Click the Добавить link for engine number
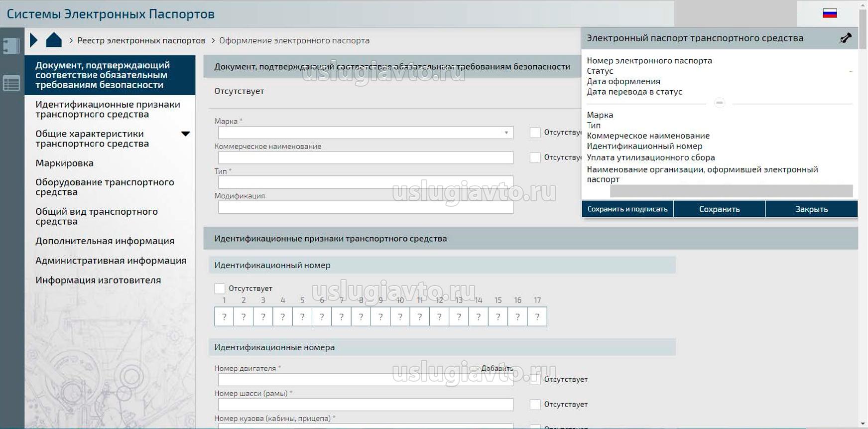 [x=496, y=369]
